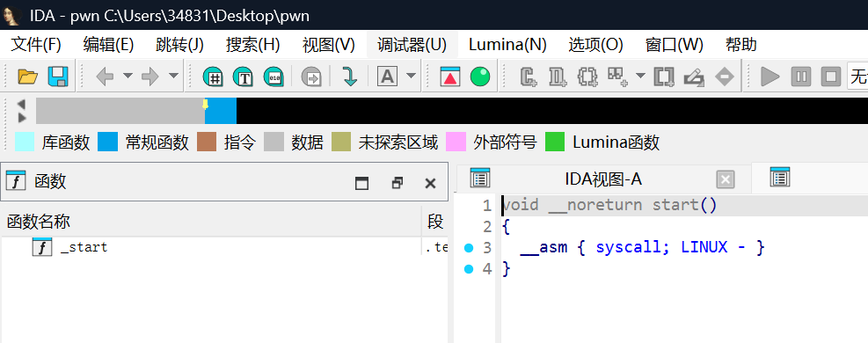Click the 数据 gray legend swatch
Viewport: 868px width, 343px height.
[274, 142]
